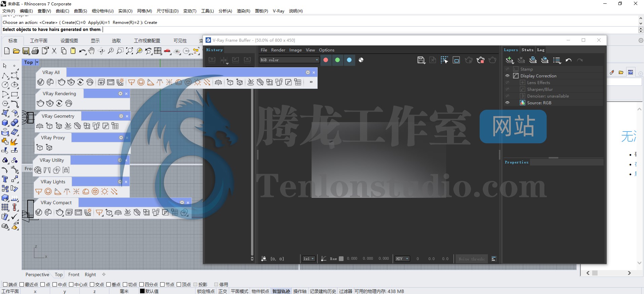Activate Region render in Frame Buffer
The image size is (644, 294).
point(444,60)
